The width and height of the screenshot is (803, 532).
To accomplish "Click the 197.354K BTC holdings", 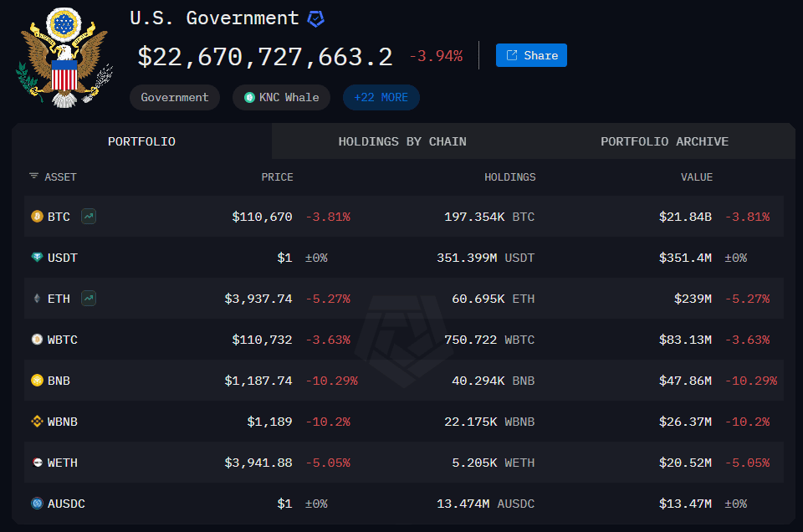I will (489, 217).
